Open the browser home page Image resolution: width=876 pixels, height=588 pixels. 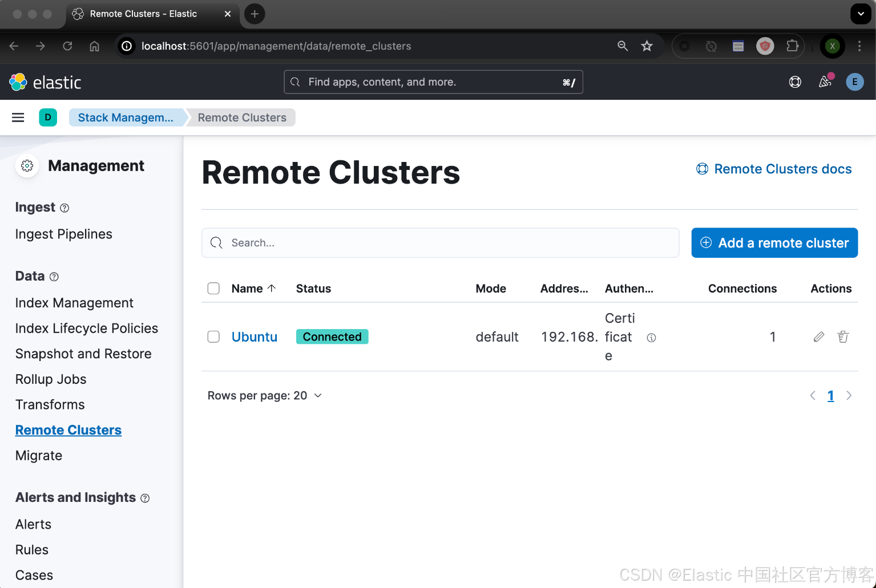[95, 46]
